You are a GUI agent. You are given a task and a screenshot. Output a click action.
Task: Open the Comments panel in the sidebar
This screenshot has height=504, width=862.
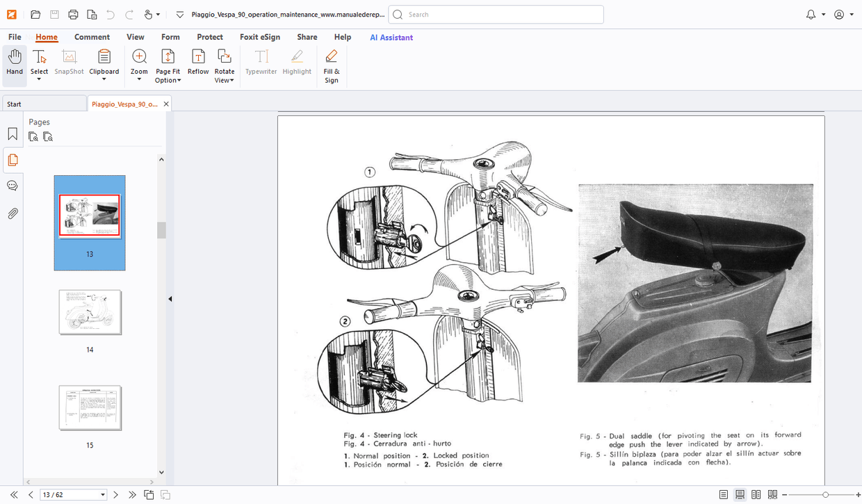pos(12,186)
